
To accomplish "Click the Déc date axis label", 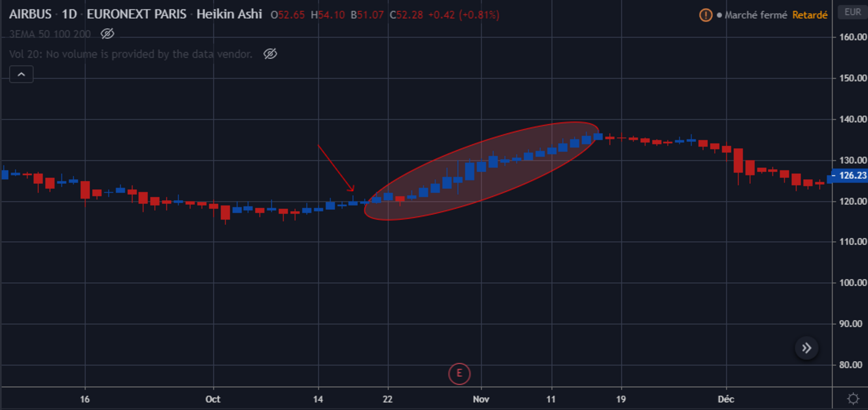I will [726, 399].
